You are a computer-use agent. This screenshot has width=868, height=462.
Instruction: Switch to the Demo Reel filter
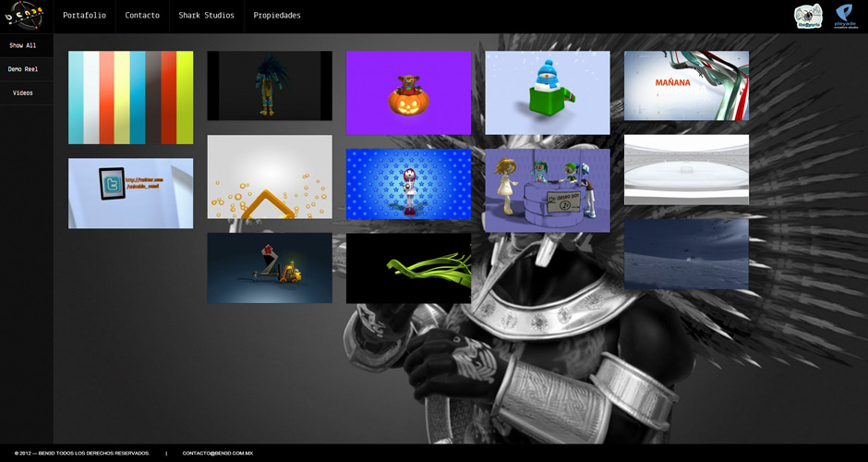click(23, 69)
